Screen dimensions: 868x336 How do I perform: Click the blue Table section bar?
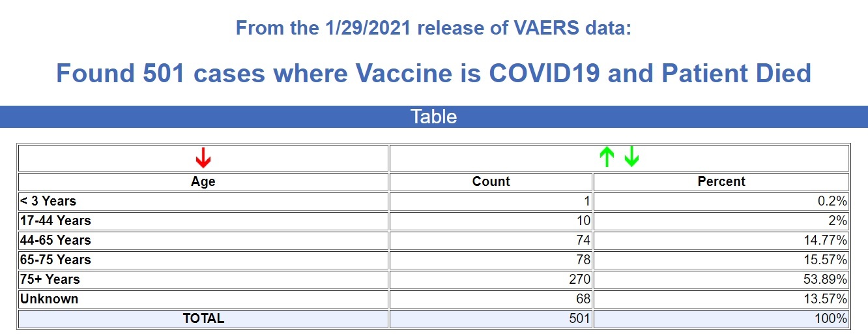(x=434, y=117)
